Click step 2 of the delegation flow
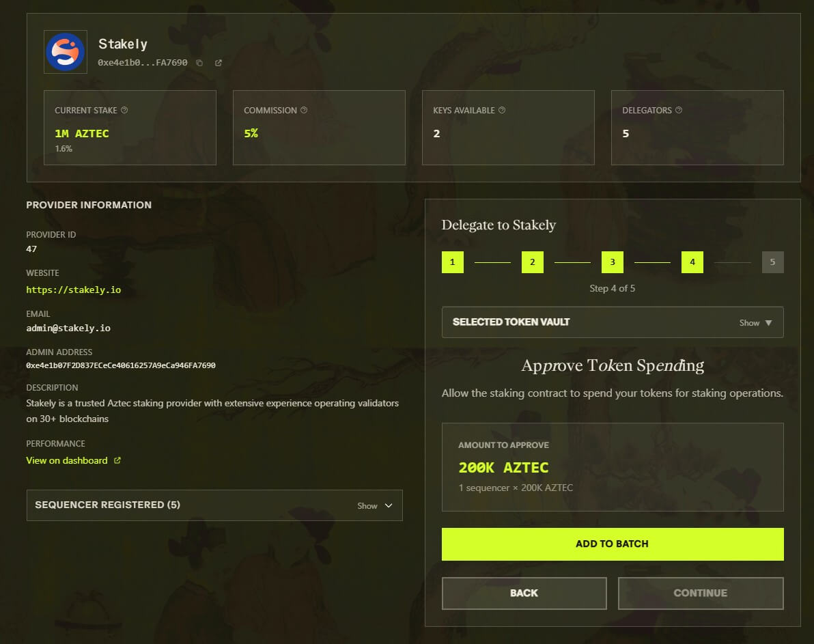Image resolution: width=814 pixels, height=644 pixels. coord(533,262)
